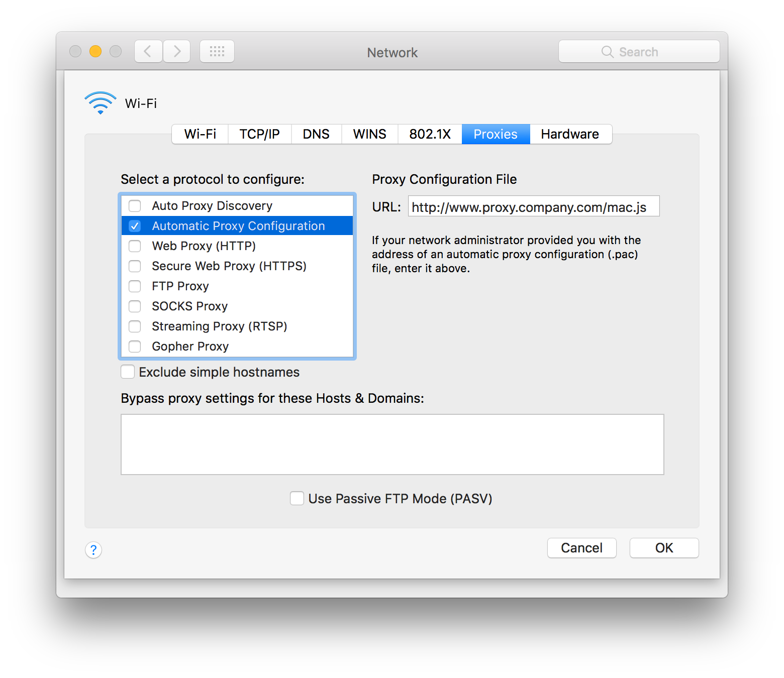The image size is (784, 678).
Task: Click the forward navigation arrow
Action: pyautogui.click(x=177, y=51)
